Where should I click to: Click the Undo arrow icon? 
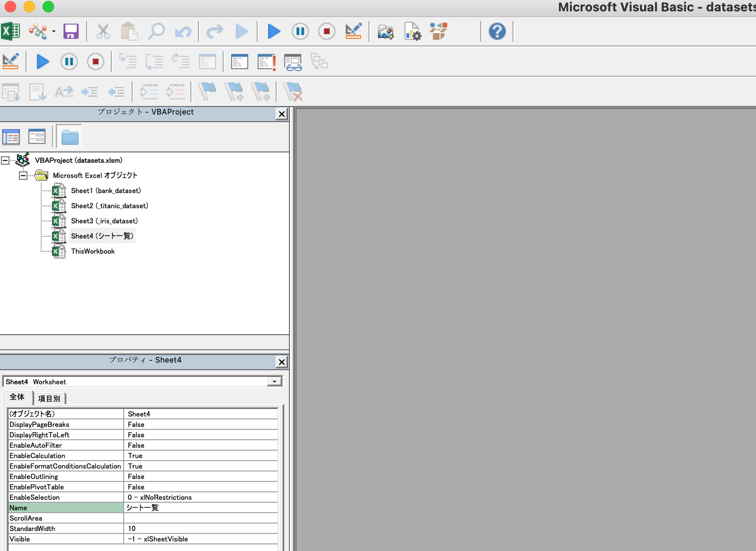pyautogui.click(x=183, y=32)
